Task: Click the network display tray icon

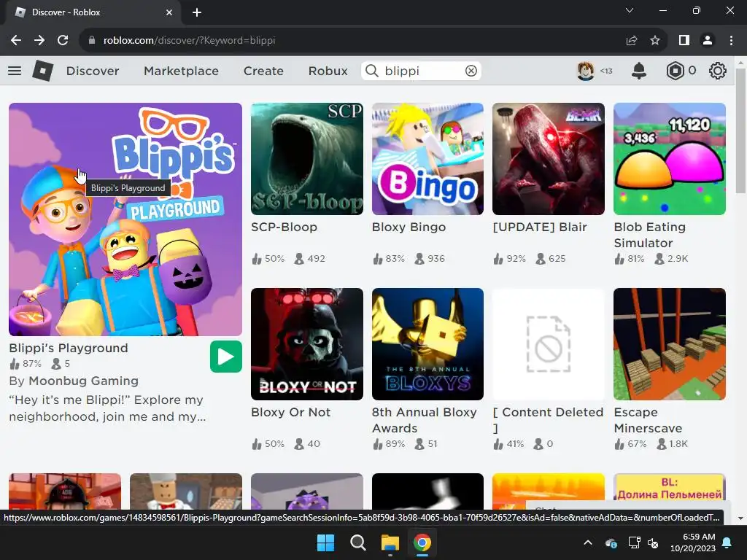Action: tap(634, 542)
